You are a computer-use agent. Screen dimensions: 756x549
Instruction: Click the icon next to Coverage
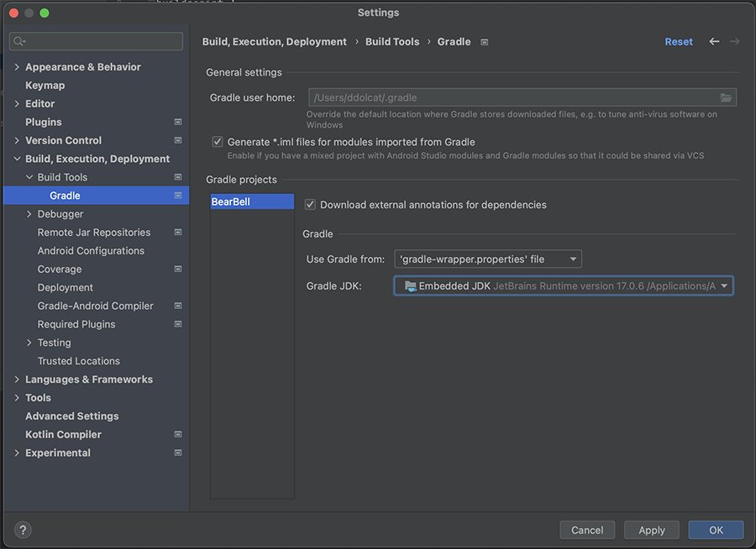coord(178,269)
